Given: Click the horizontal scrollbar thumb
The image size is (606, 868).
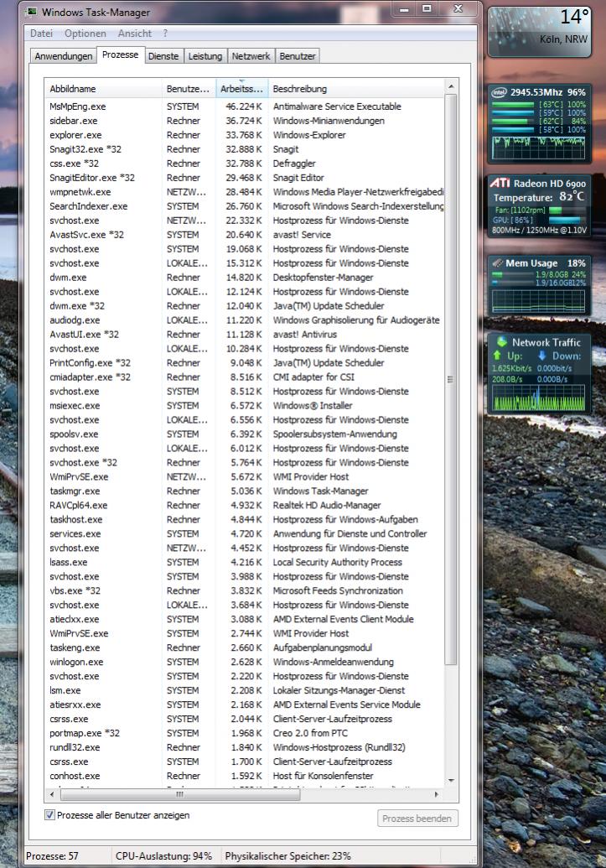Looking at the screenshot, I should [180, 794].
